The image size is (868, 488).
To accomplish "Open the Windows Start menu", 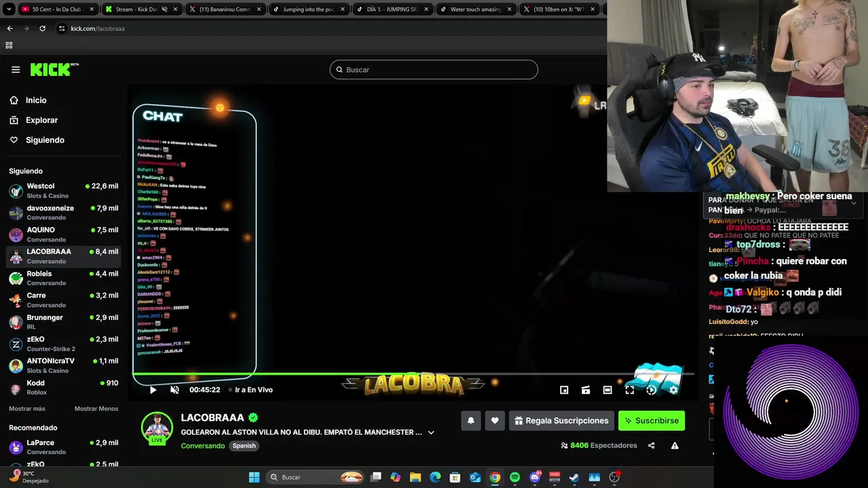I will tap(254, 477).
